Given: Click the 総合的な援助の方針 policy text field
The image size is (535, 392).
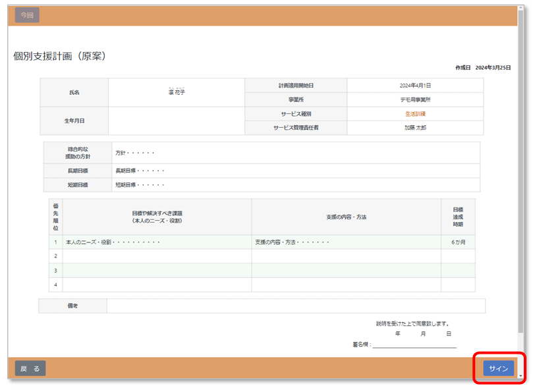Looking at the screenshot, I should 295,153.
